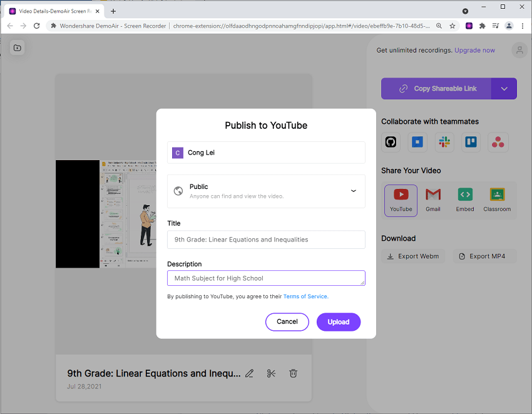Open Chrome tab search dropdown icon

(465, 11)
